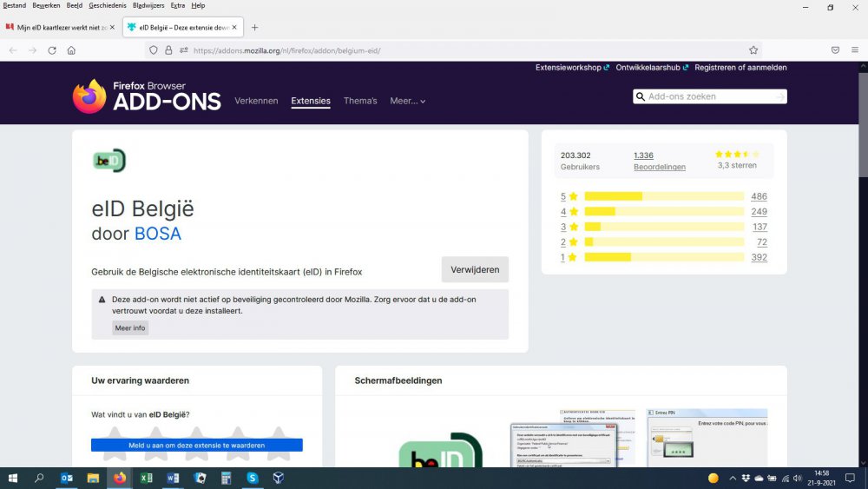
Task: Open the Firefox hamburger menu
Action: click(x=855, y=50)
